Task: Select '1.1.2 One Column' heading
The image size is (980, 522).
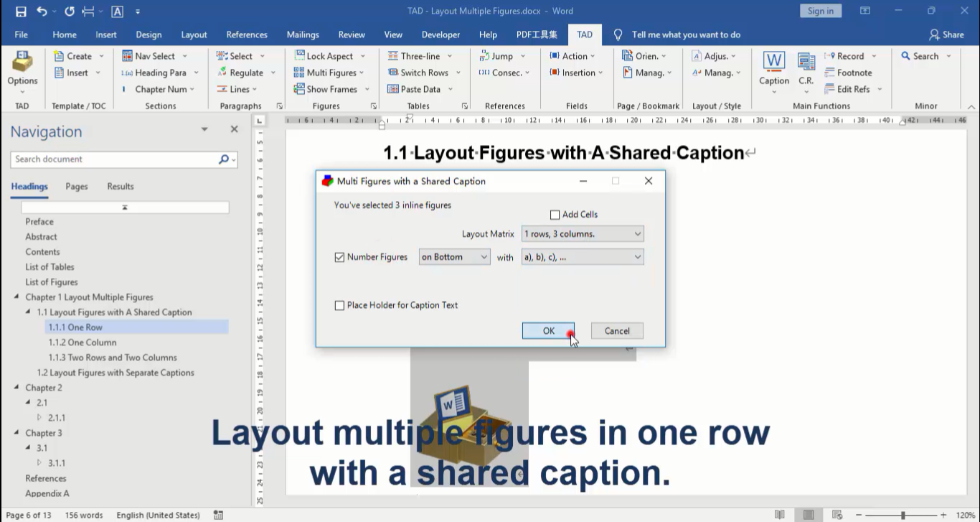Action: [83, 342]
